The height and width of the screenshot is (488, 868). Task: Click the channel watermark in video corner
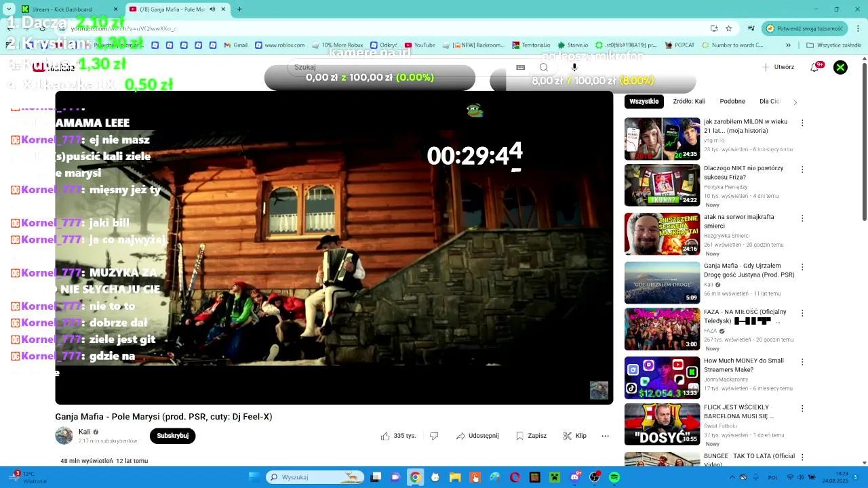[x=599, y=390]
